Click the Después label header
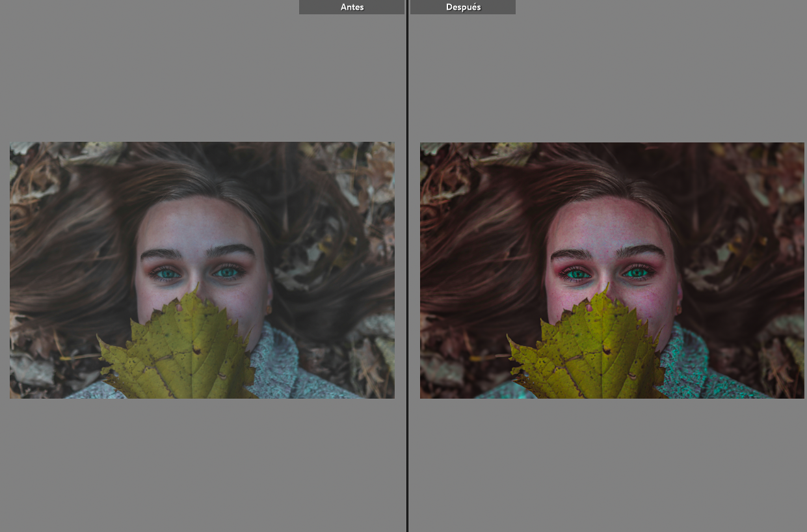The image size is (807, 532). pyautogui.click(x=463, y=7)
